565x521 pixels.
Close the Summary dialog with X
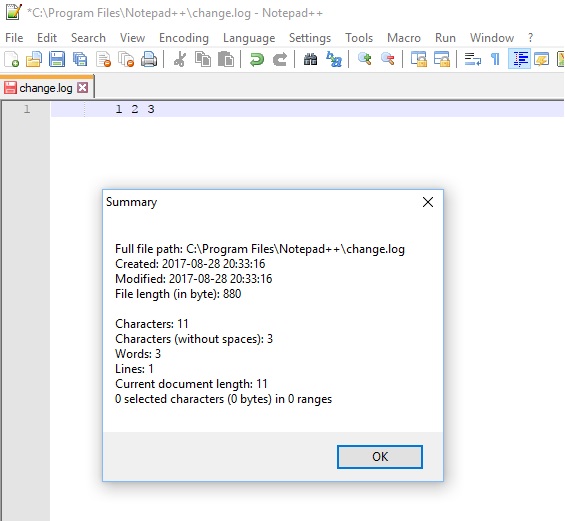[x=428, y=202]
